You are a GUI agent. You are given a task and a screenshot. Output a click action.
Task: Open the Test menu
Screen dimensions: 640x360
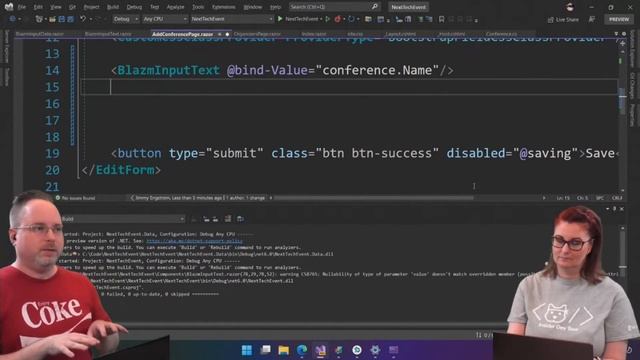coord(154,7)
